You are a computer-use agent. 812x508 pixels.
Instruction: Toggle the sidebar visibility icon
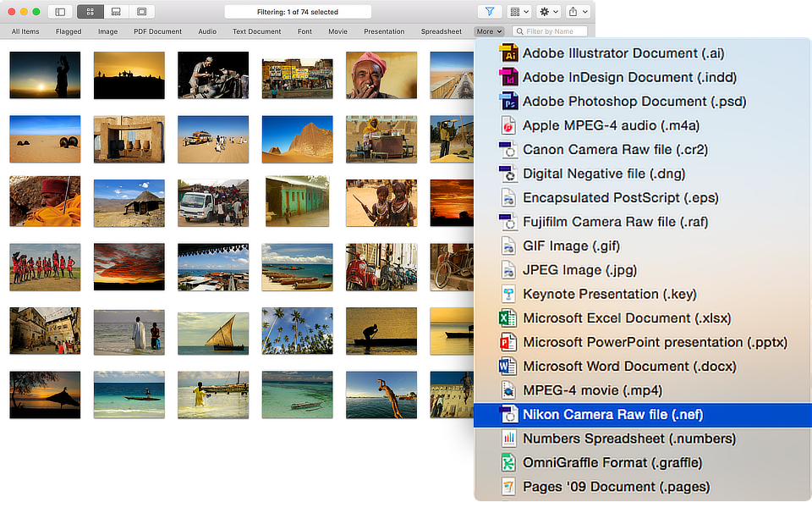click(x=60, y=11)
